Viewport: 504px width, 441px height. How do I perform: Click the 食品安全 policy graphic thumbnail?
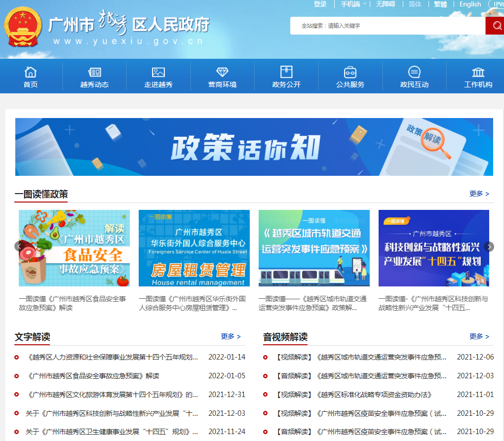(74, 248)
